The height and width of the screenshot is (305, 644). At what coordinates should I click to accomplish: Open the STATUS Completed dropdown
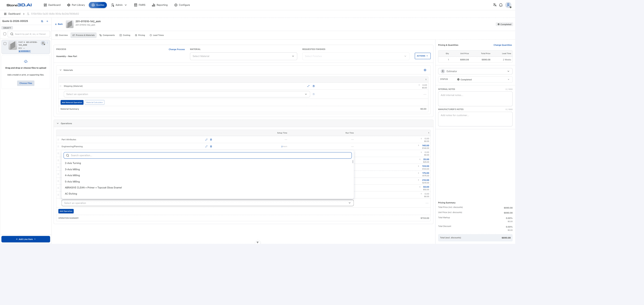tap(475, 80)
